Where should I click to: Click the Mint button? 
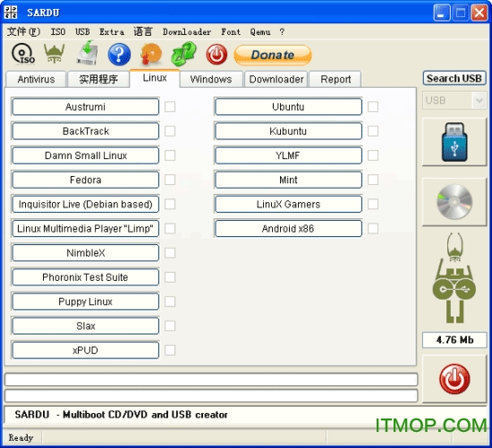288,180
